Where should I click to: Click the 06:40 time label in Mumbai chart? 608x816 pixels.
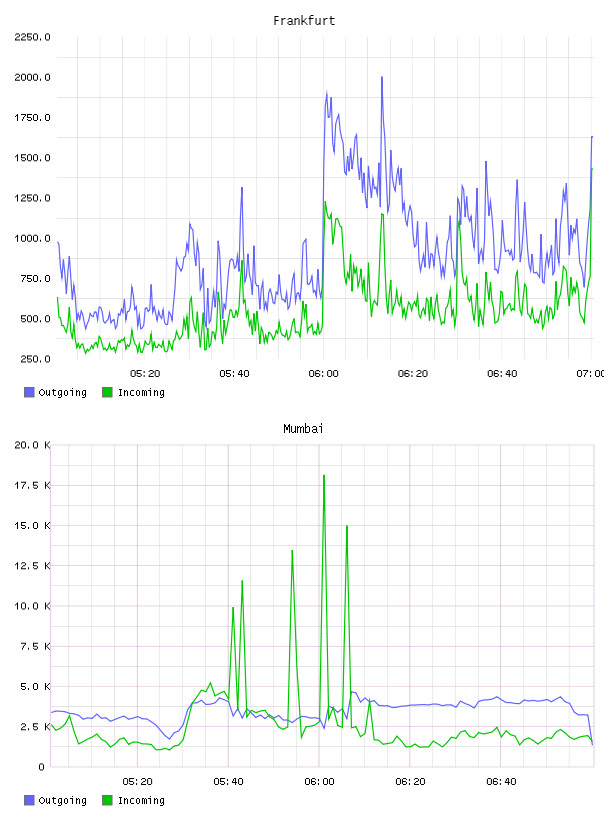[x=501, y=782]
